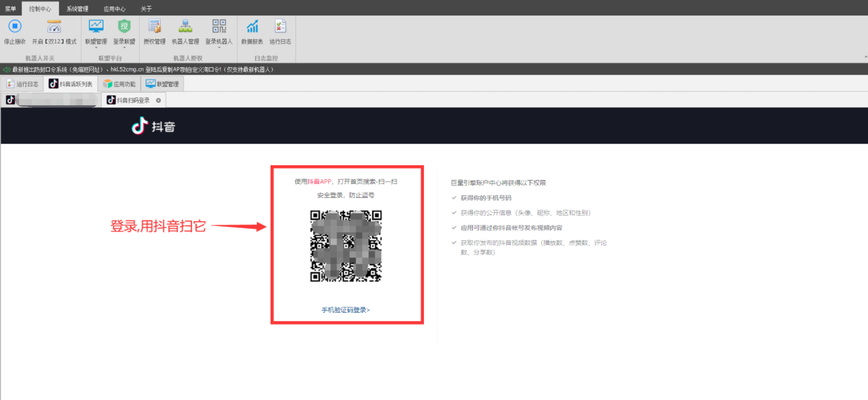Select the 应用功能 tab

pyautogui.click(x=119, y=84)
